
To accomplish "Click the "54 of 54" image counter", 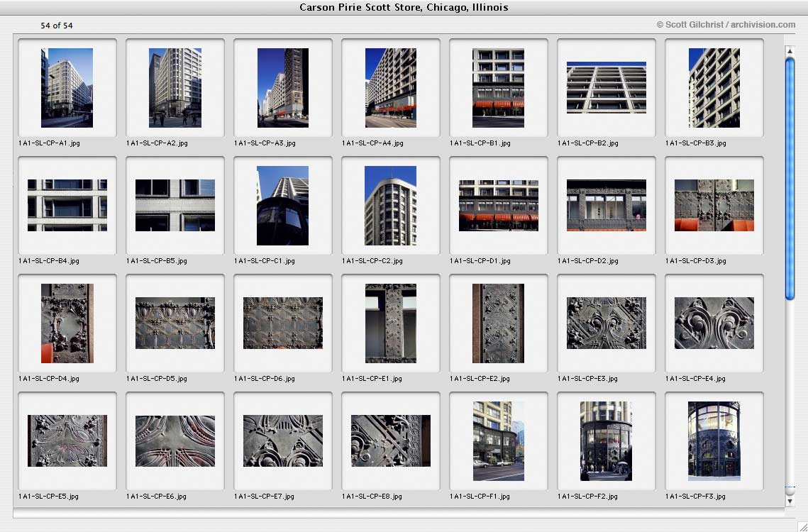I will coord(57,26).
